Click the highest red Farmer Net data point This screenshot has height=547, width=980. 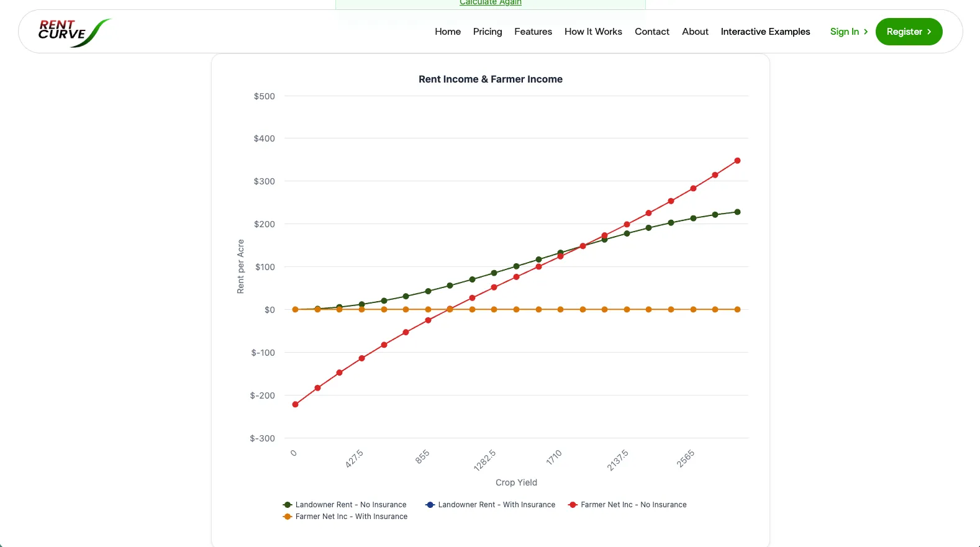pos(737,161)
